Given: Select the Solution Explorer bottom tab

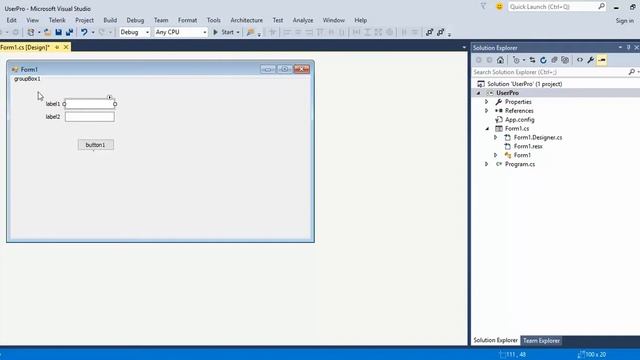Looking at the screenshot, I should click(495, 340).
